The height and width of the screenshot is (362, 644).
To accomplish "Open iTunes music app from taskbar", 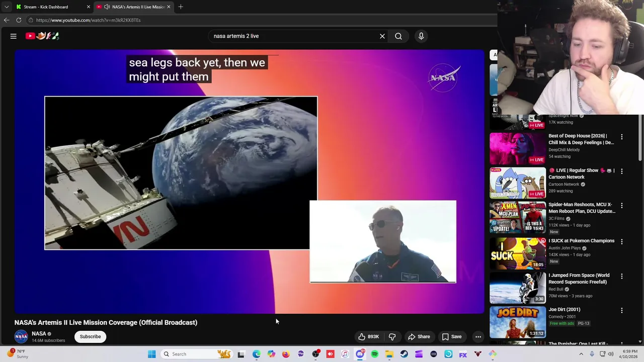I will (345, 354).
